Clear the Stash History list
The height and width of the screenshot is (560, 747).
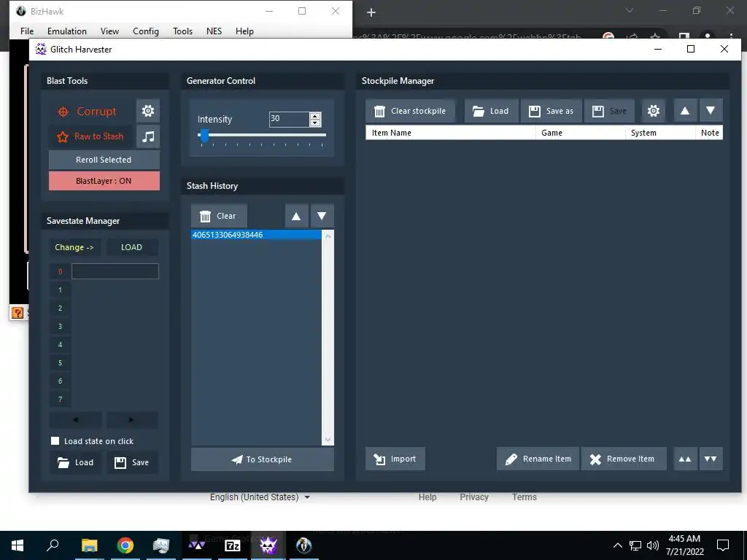pos(219,216)
